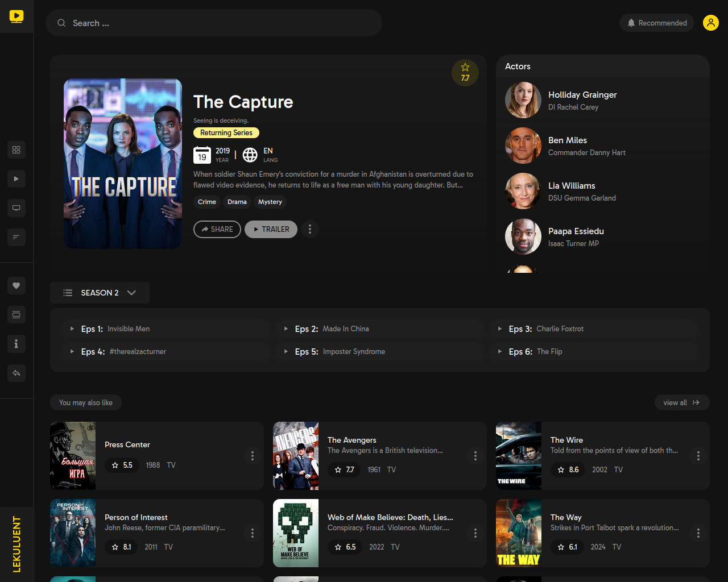Open the sidebar TV monitor icon

tap(16, 208)
